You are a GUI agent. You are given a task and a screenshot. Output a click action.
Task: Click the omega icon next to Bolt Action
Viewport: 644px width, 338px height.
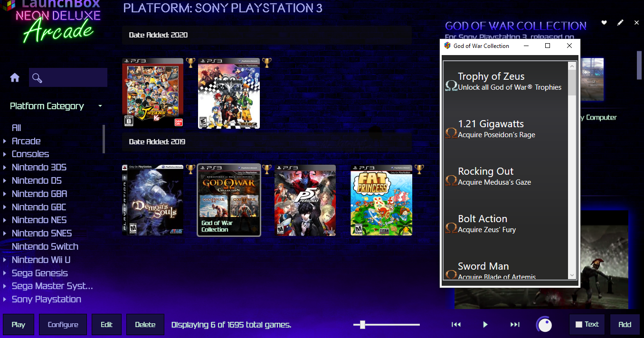[x=451, y=228]
